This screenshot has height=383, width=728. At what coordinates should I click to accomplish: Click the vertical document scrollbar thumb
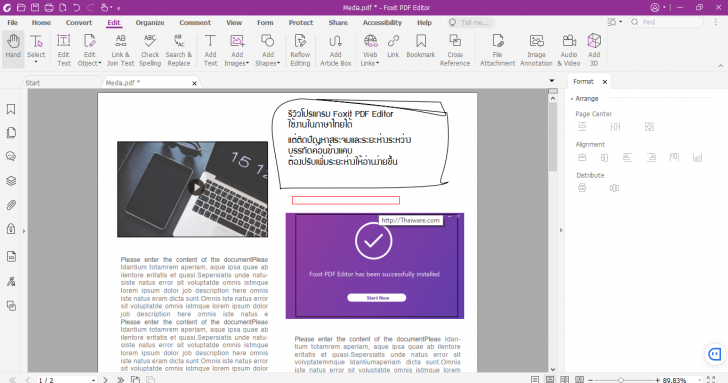click(552, 136)
